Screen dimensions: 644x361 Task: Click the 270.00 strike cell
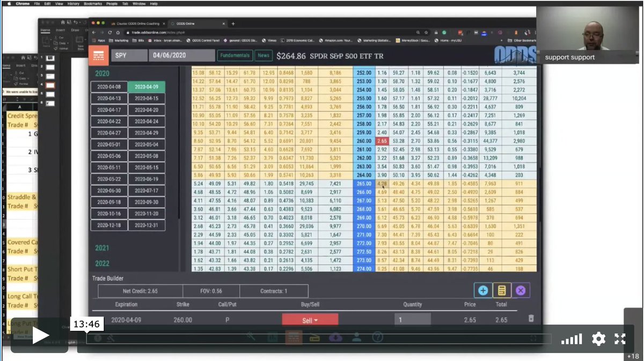[x=364, y=226]
